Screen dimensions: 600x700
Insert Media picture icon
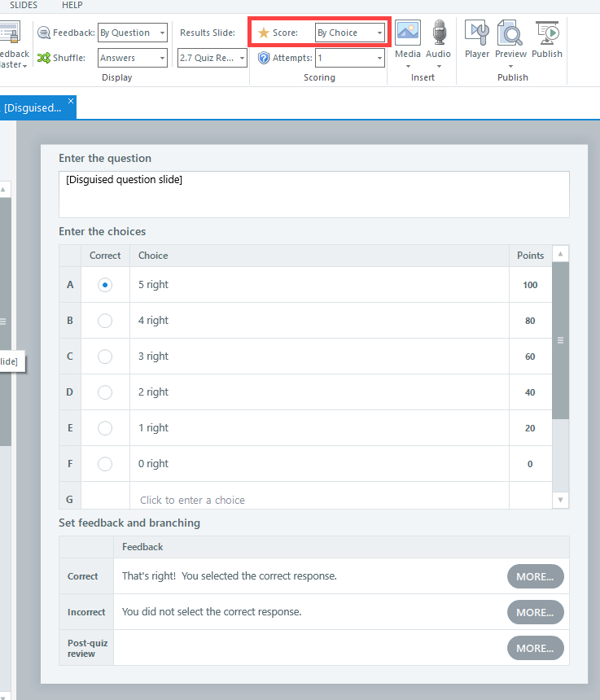click(x=408, y=32)
